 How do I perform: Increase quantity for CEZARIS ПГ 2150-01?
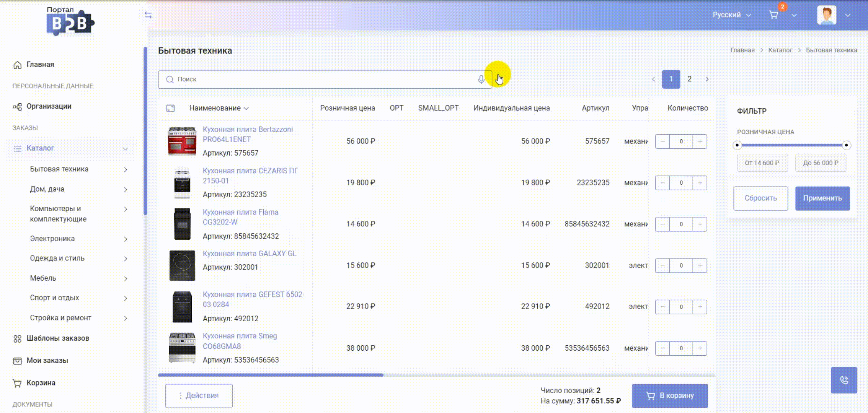click(700, 183)
